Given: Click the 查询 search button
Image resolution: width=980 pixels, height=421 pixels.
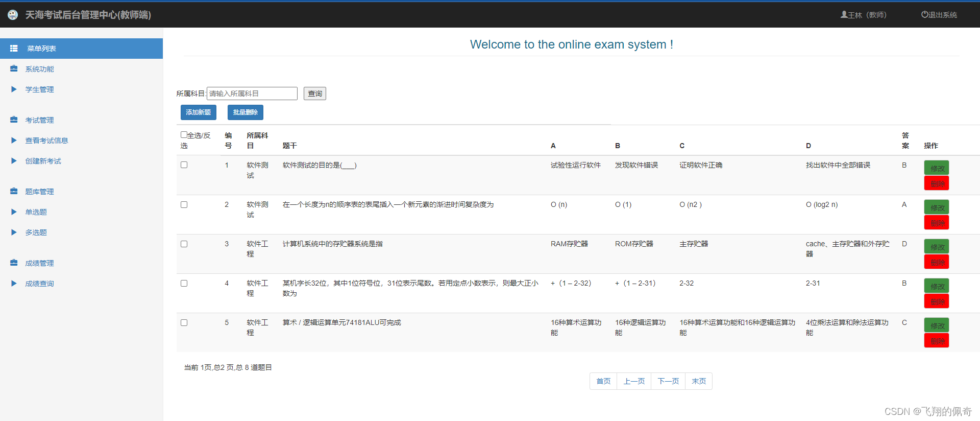Looking at the screenshot, I should 315,93.
